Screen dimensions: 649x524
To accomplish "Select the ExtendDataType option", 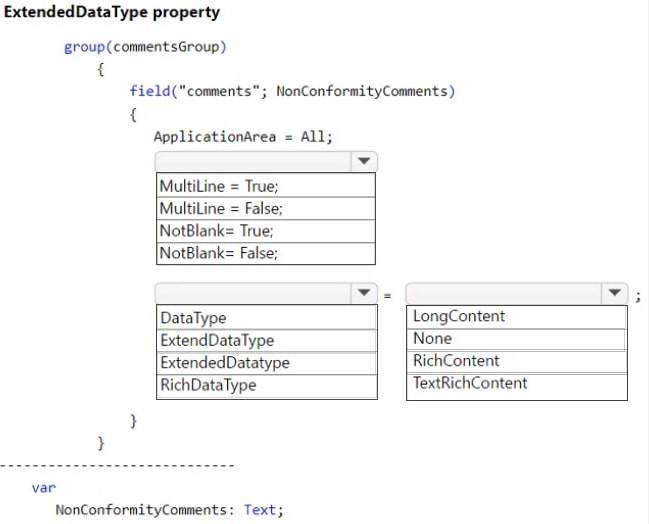I will point(266,340).
